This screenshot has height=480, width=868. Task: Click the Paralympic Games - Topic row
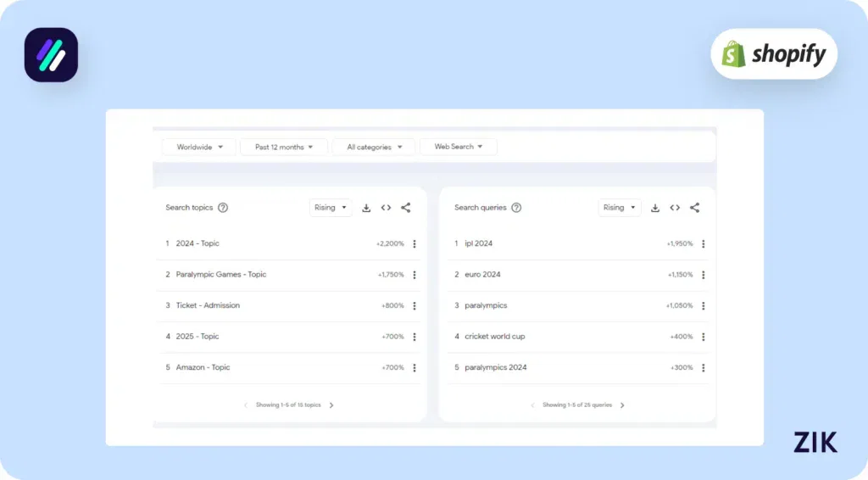pos(289,275)
